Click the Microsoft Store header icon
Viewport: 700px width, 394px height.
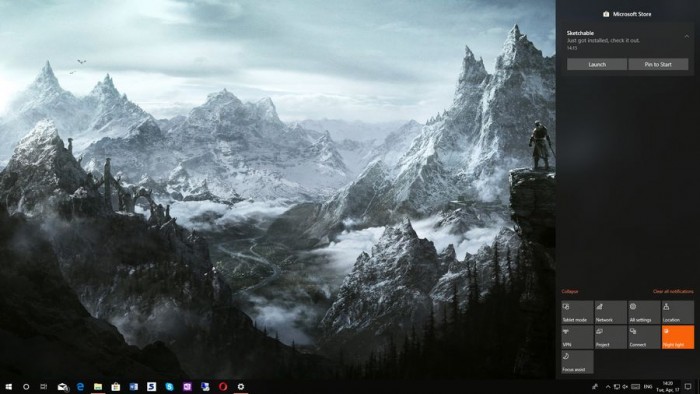[x=606, y=14]
